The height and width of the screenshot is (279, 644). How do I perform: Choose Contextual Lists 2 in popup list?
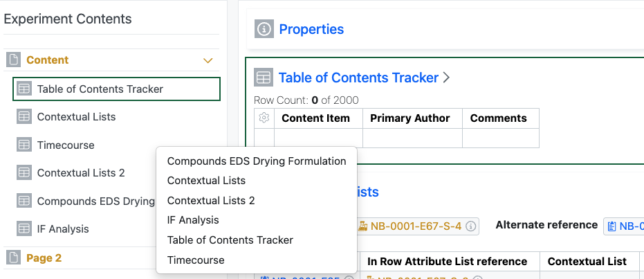click(211, 201)
